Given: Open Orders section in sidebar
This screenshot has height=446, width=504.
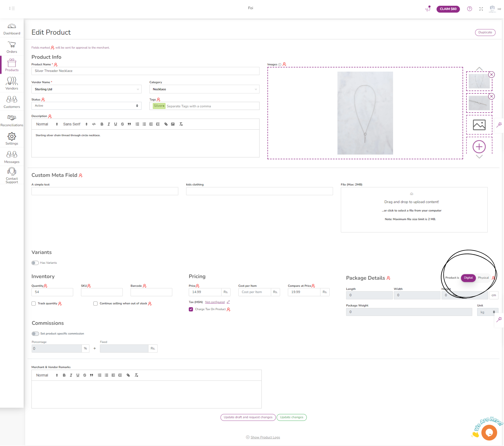Looking at the screenshot, I should 12,47.
